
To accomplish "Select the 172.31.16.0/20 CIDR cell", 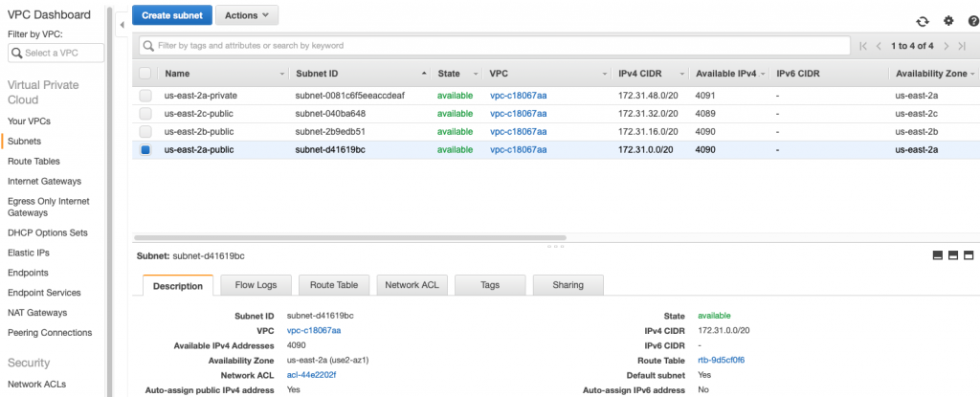I will [x=648, y=132].
